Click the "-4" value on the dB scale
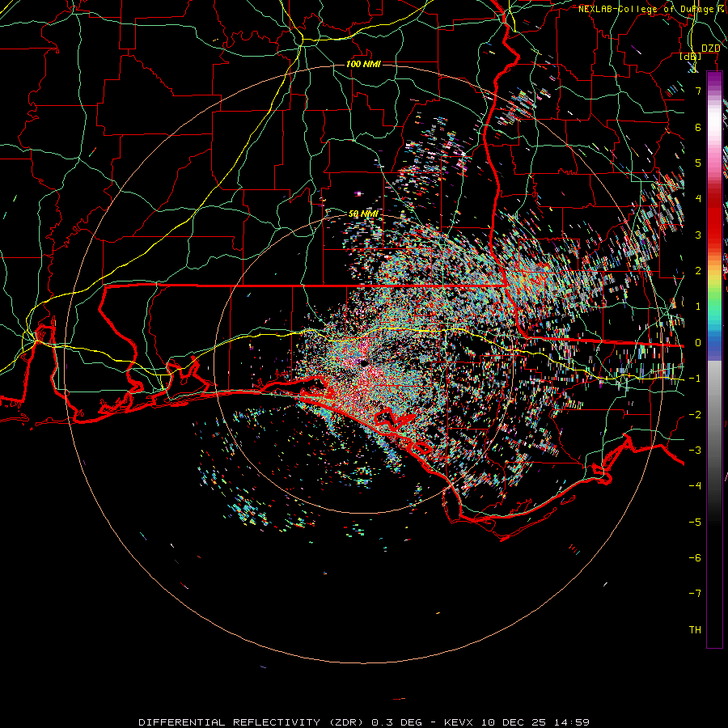The image size is (728, 728). tap(695, 486)
